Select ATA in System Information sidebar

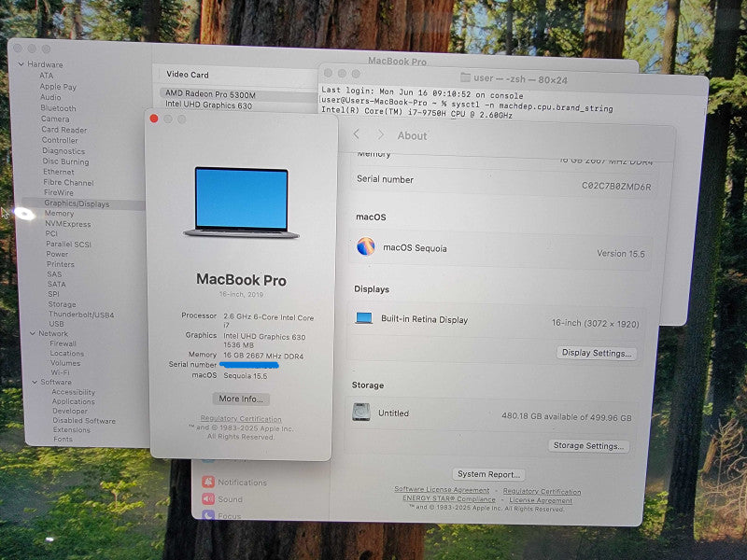(47, 76)
